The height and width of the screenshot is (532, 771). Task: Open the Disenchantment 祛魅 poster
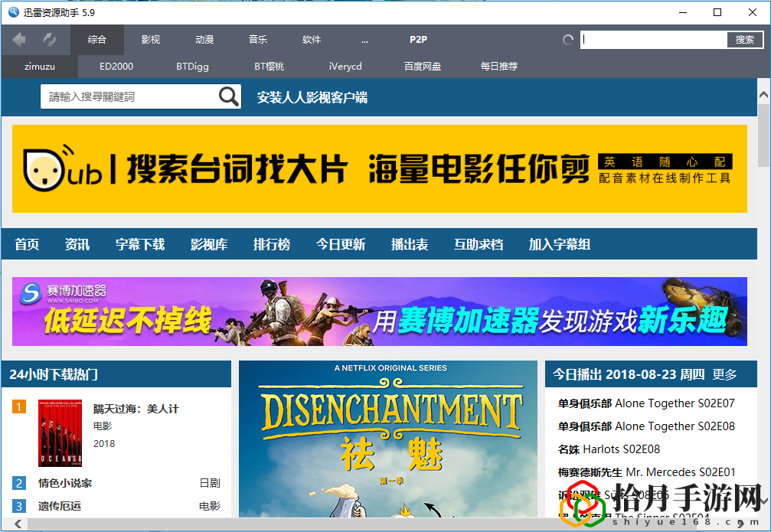pyautogui.click(x=388, y=439)
